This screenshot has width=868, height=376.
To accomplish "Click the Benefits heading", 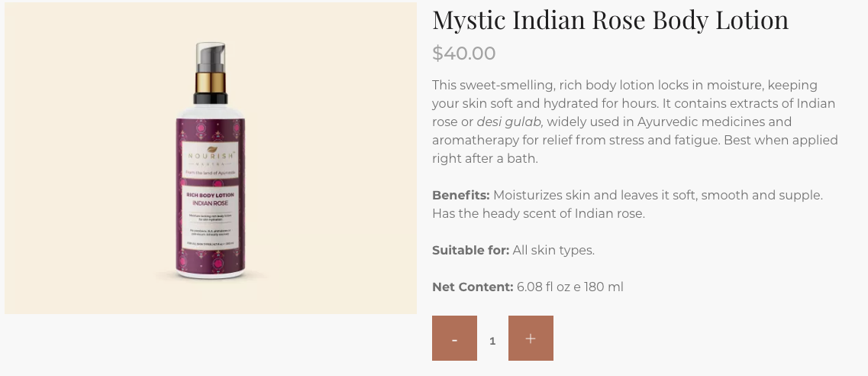I will coord(460,196).
